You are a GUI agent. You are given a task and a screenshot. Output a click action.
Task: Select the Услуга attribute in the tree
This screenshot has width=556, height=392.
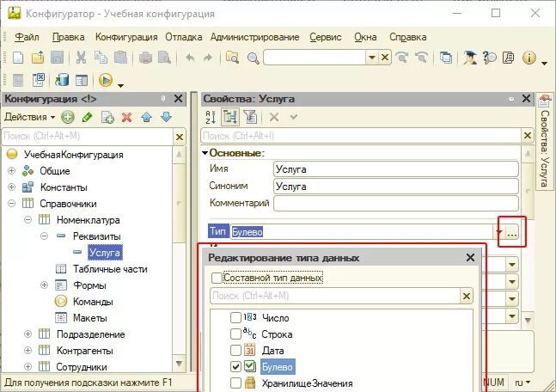pos(105,252)
